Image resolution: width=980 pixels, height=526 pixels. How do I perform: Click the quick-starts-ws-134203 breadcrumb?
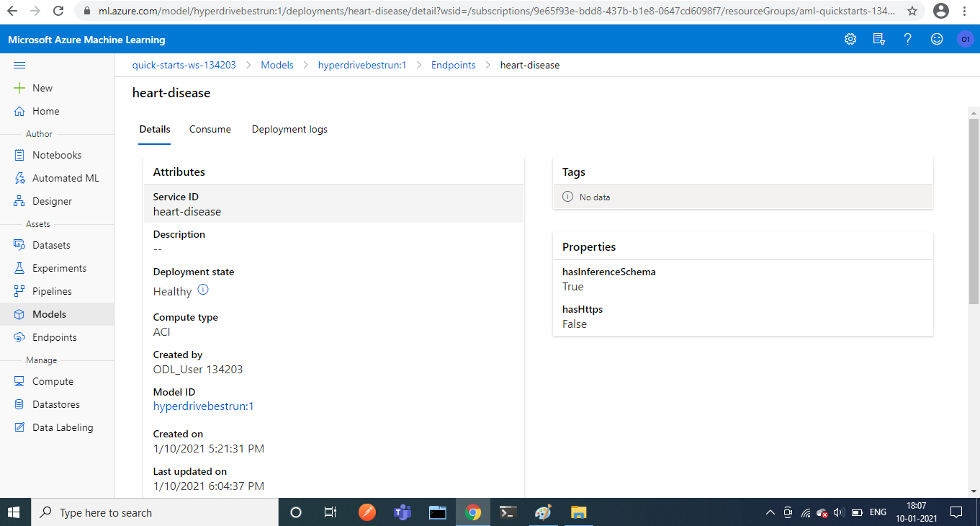pos(184,65)
